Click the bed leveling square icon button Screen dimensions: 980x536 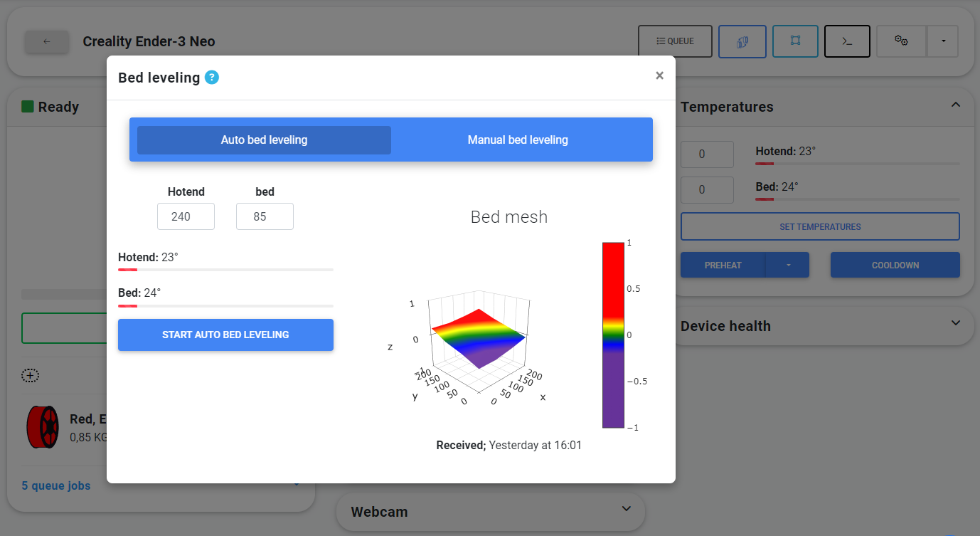795,41
